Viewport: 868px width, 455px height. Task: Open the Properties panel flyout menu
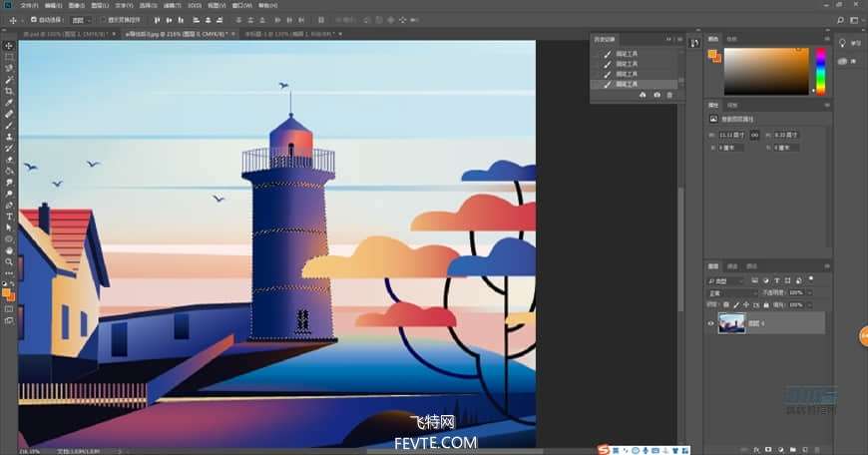pos(827,105)
